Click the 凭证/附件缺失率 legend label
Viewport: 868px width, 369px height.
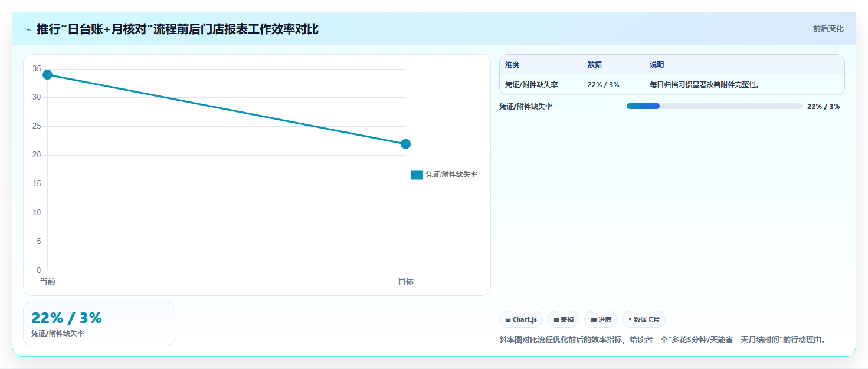click(451, 174)
